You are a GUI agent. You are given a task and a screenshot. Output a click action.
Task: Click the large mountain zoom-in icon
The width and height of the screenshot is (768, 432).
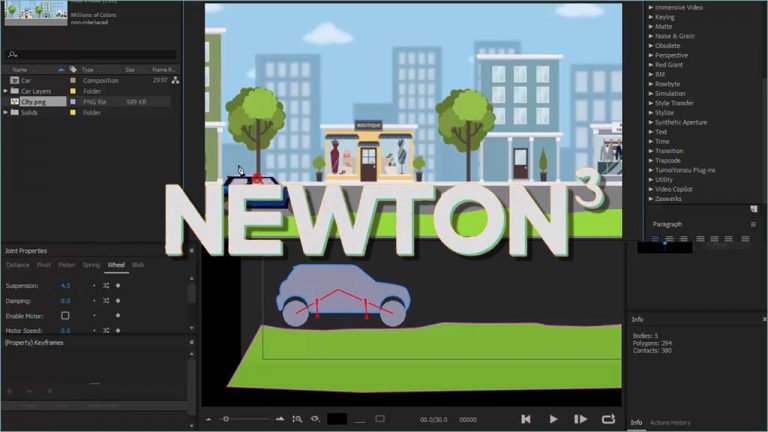[x=280, y=419]
